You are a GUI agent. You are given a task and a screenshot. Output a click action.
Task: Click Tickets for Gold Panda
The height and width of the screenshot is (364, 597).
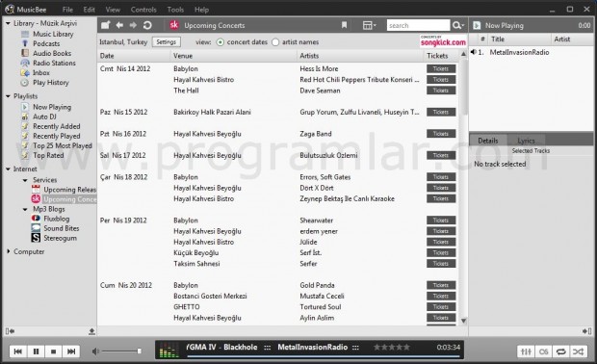pyautogui.click(x=441, y=285)
